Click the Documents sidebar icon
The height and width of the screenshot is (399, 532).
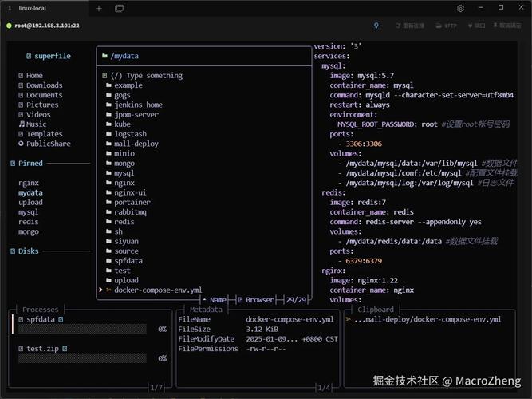point(21,95)
